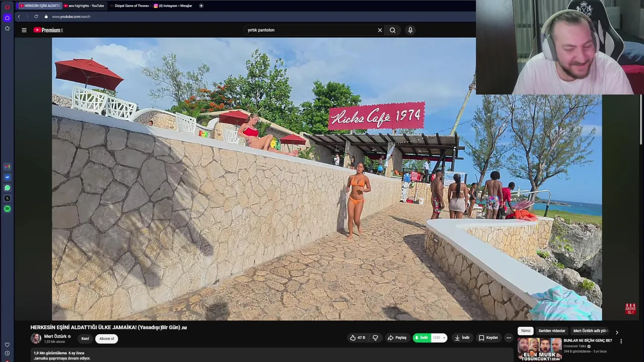Like the video (47 B thumbs up)
Screen dimensions: 644x362
(358, 338)
